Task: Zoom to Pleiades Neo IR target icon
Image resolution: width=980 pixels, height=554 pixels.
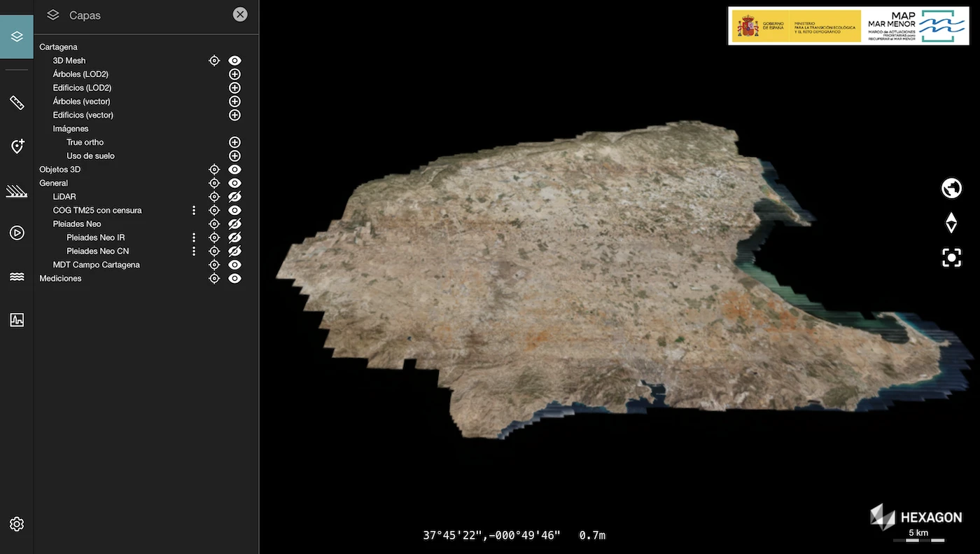Action: (214, 237)
